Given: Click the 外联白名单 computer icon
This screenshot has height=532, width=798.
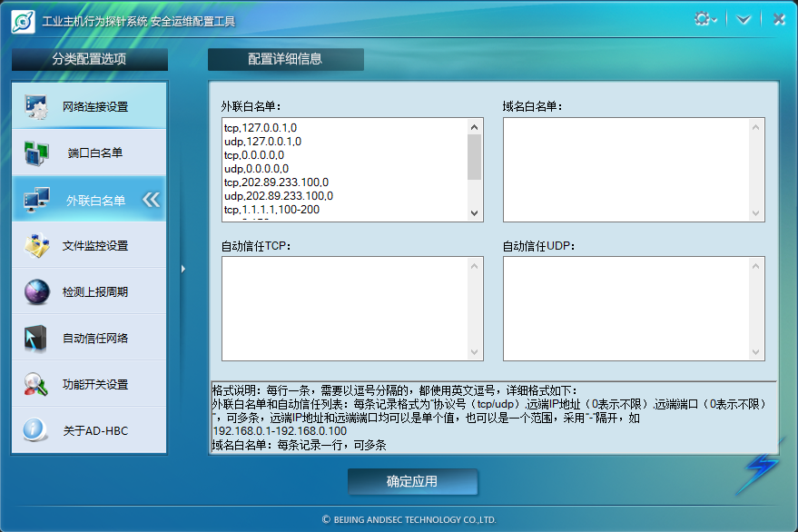Looking at the screenshot, I should tap(36, 200).
